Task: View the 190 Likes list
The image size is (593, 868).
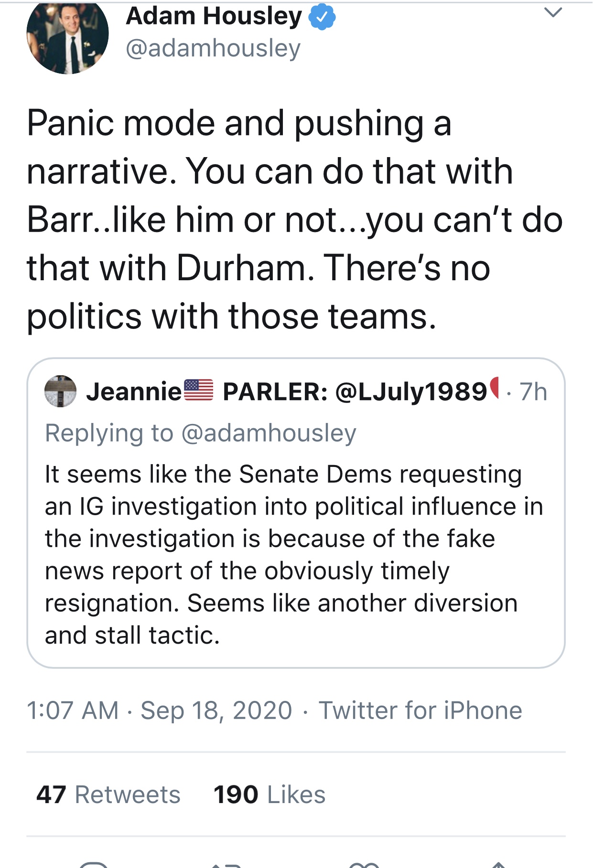Action: pyautogui.click(x=270, y=795)
